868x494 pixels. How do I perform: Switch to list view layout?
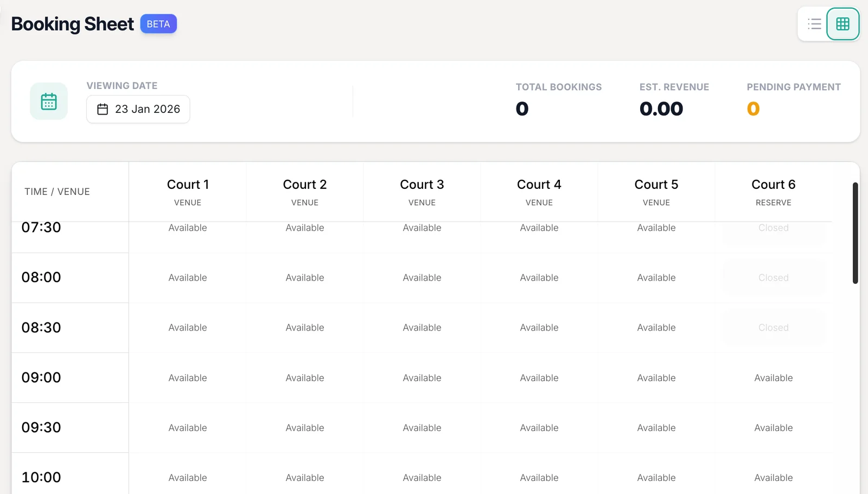pos(814,24)
